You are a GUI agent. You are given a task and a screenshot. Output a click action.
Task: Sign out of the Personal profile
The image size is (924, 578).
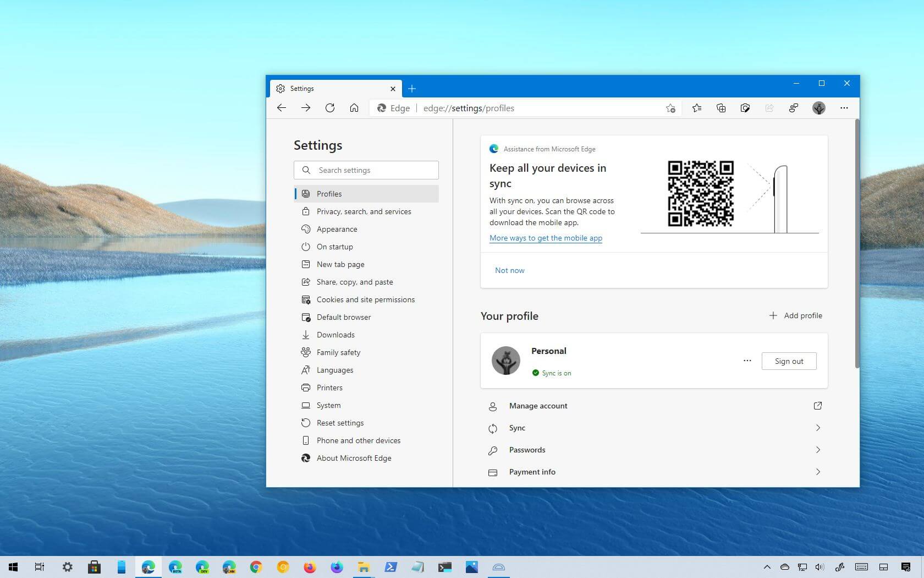click(789, 361)
